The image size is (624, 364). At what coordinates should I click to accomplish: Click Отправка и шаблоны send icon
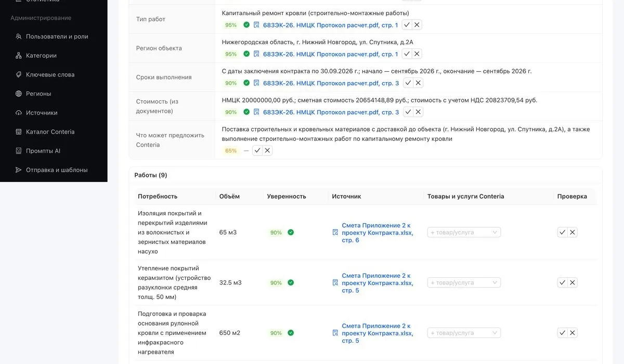click(19, 170)
